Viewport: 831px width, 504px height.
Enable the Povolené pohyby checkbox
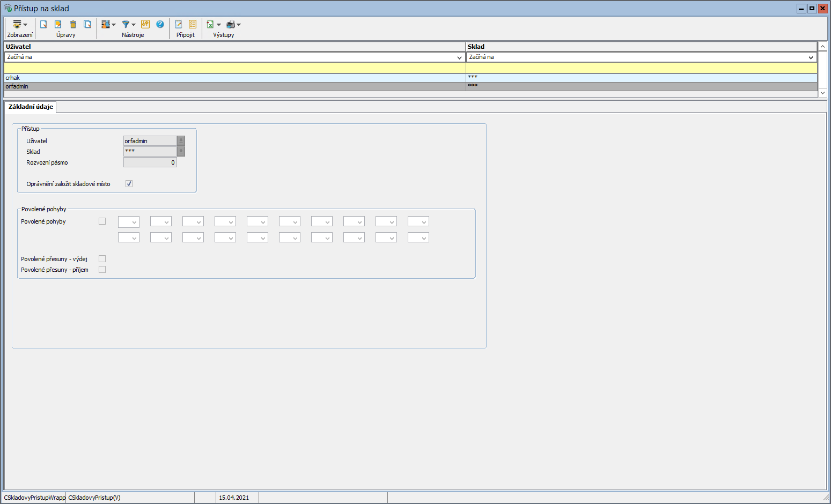pos(102,221)
